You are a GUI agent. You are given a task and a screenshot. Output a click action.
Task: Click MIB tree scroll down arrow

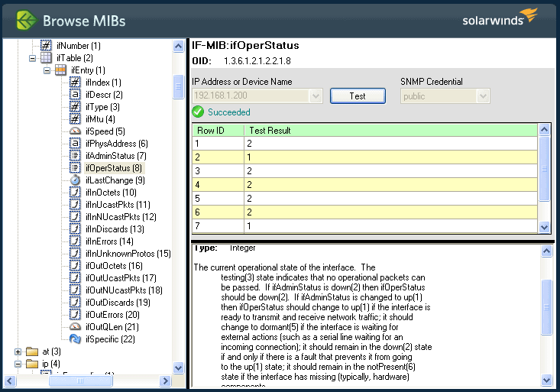point(178,368)
